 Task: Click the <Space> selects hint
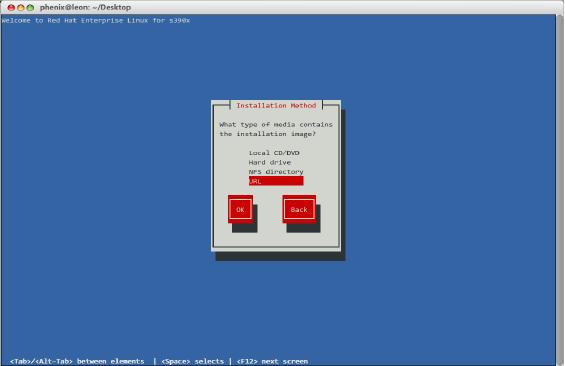(x=192, y=361)
